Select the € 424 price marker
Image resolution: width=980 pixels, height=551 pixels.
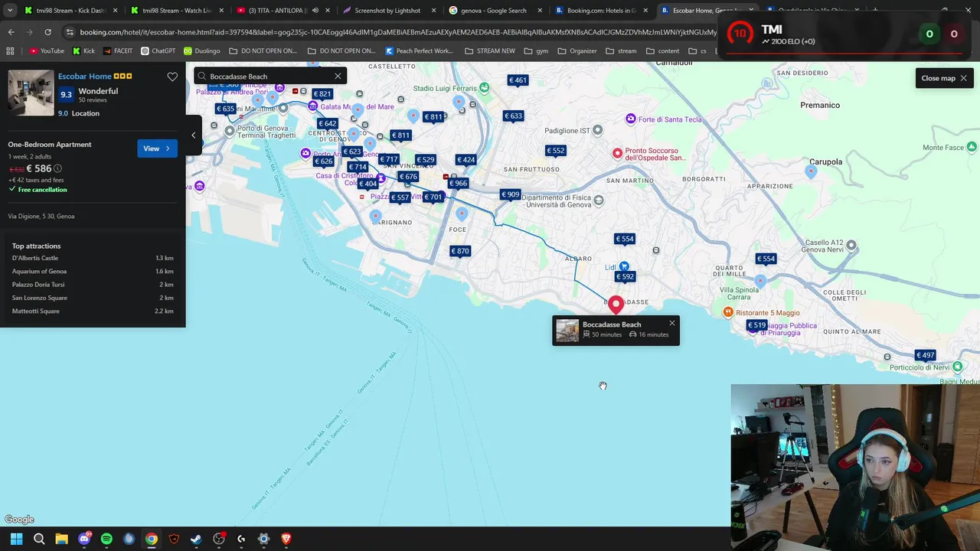465,160
